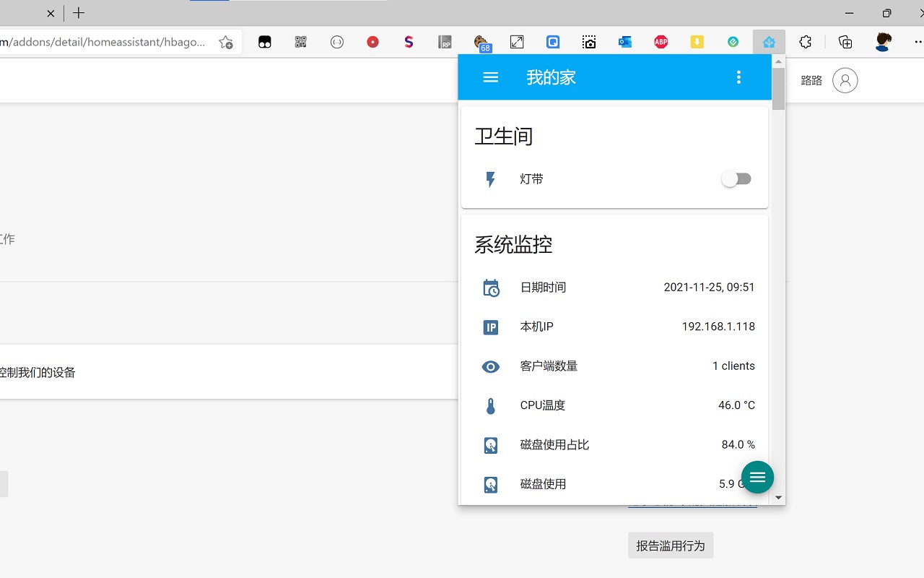Open the Home Assistant extension icon in toolbar

pyautogui.click(x=769, y=42)
